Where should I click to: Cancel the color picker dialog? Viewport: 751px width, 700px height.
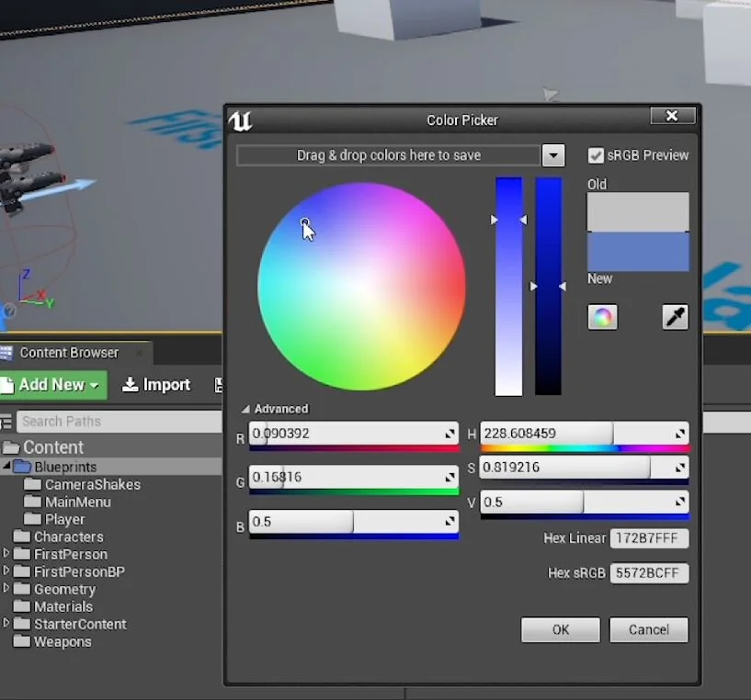(649, 630)
